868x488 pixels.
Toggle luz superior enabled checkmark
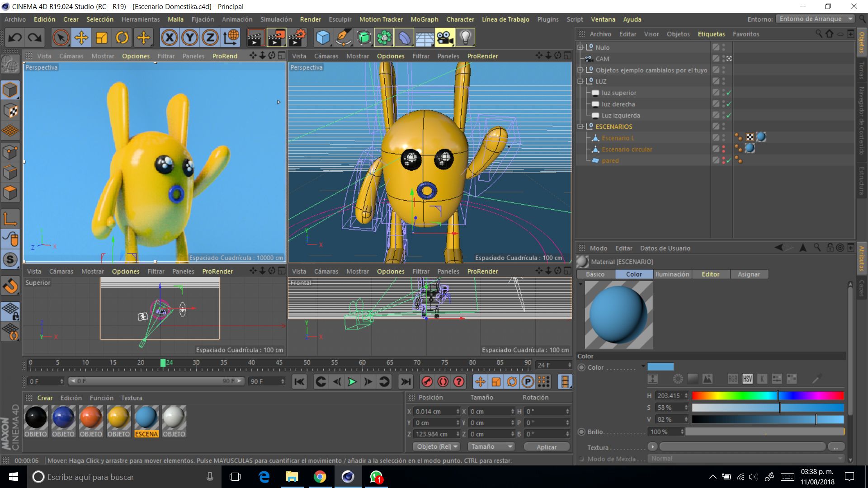tap(729, 93)
